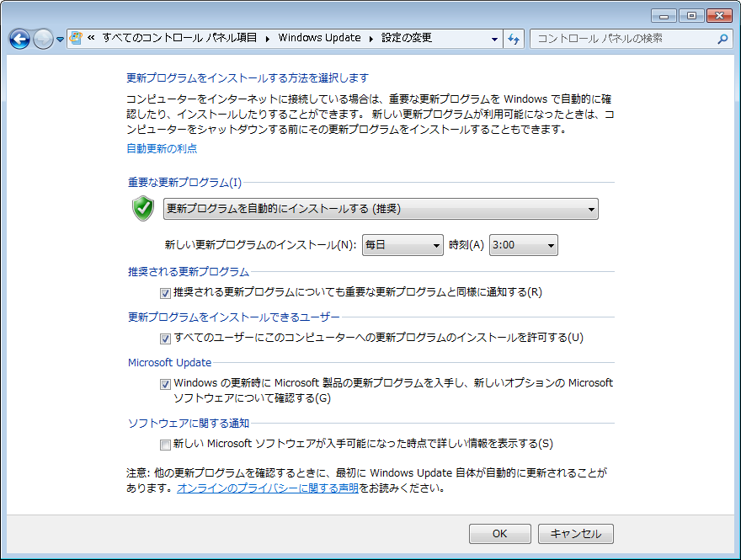The image size is (741, 560).
Task: Click the greyed-out Forward arrow button
Action: click(44, 39)
